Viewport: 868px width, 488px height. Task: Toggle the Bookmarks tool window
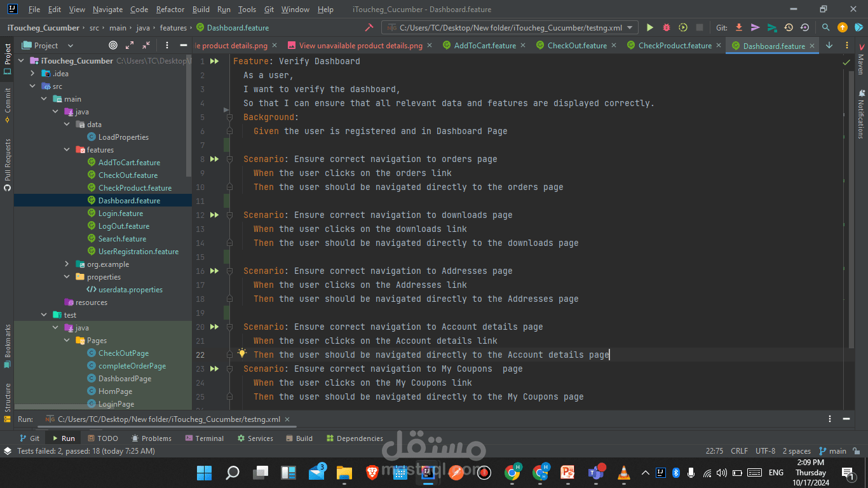coord(7,346)
